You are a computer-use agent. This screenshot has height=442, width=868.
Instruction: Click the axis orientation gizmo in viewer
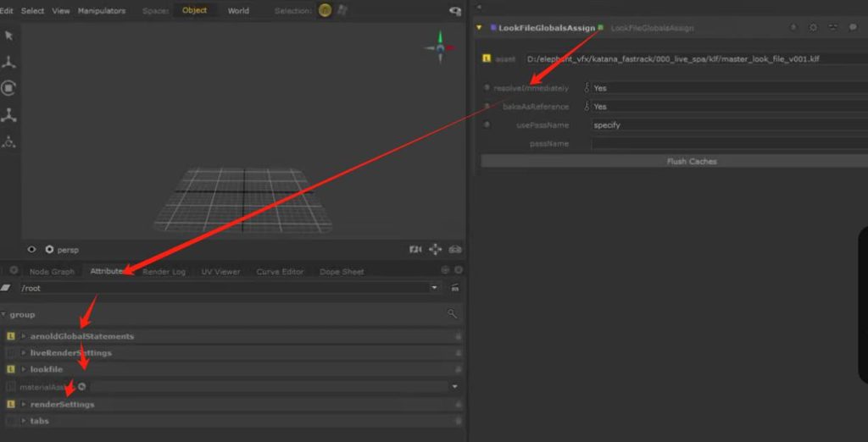(x=440, y=47)
